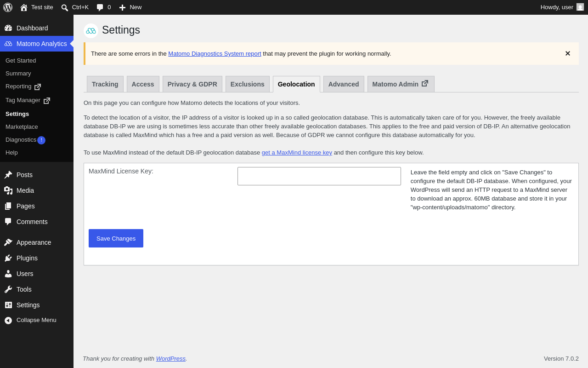
Task: Open the Exclusions tab
Action: 248,84
